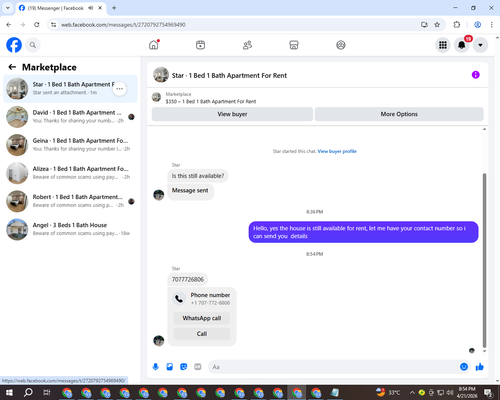Expand the account dropdown arrow
Image resolution: width=500 pixels, height=400 pixels.
(x=480, y=45)
